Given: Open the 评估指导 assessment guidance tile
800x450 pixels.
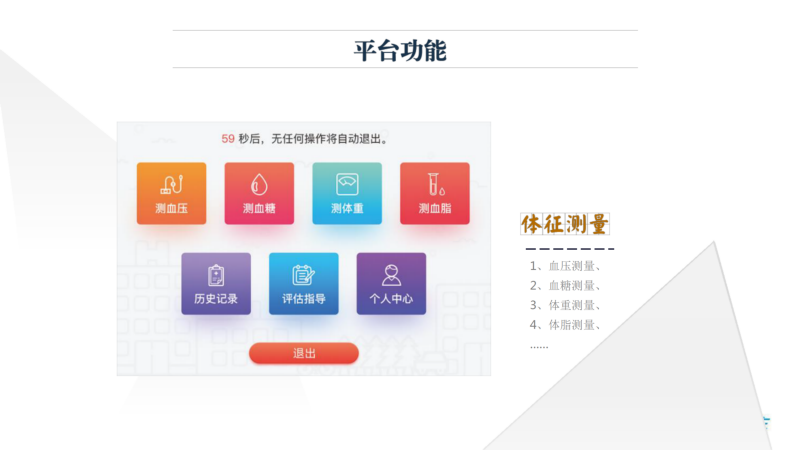Looking at the screenshot, I should point(304,284).
